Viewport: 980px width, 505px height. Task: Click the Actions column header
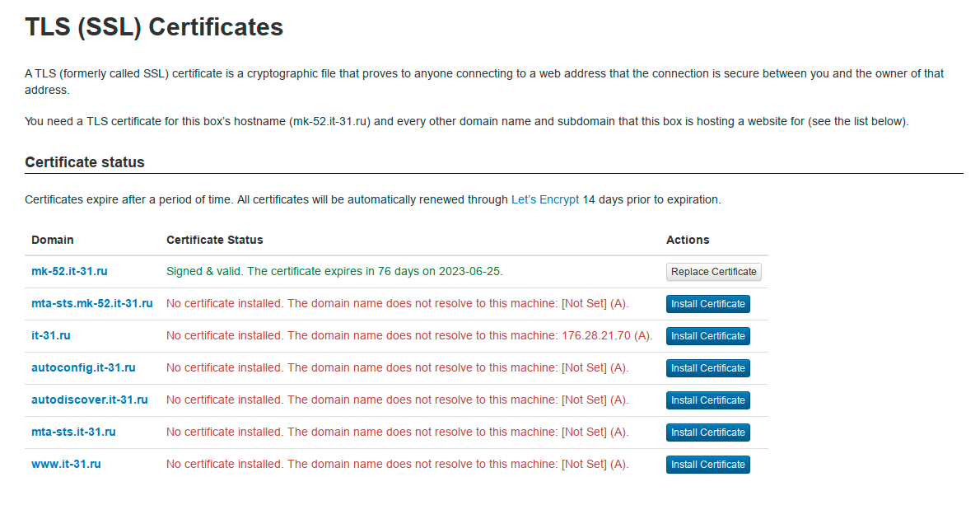(688, 240)
